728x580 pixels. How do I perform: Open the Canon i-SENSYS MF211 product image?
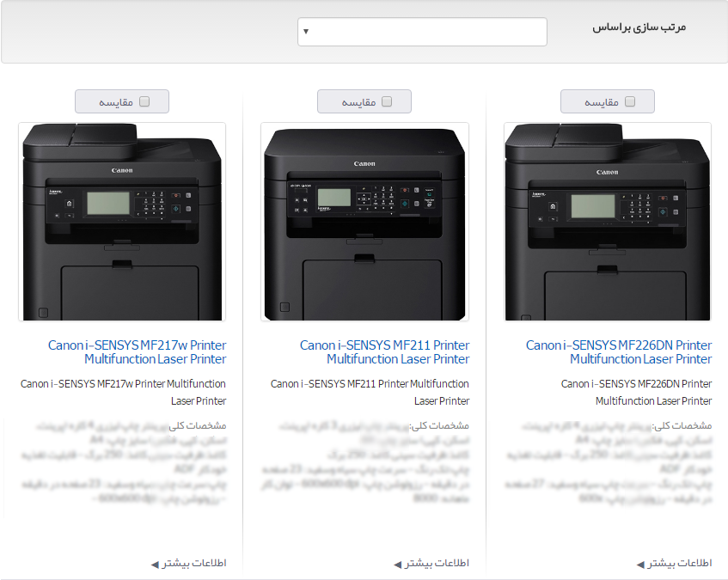[364, 222]
